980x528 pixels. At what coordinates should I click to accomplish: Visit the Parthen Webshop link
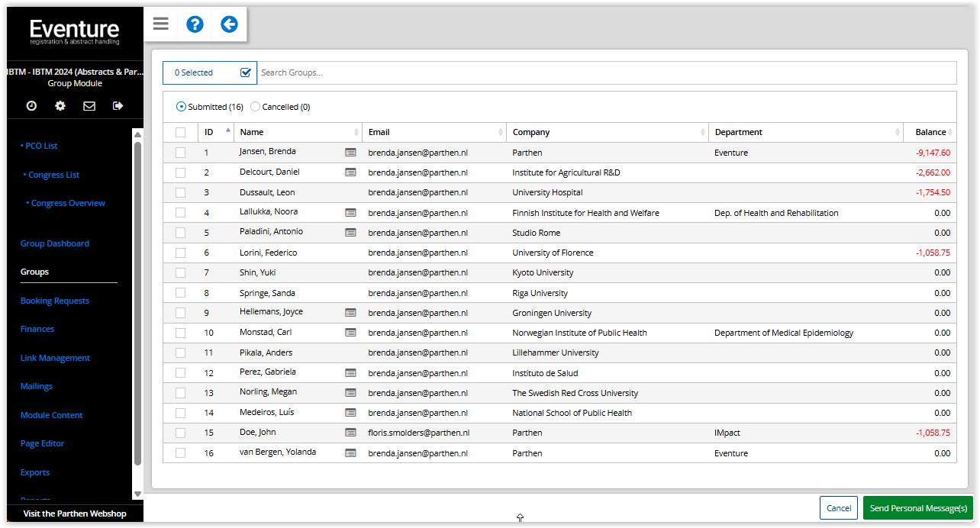pos(75,514)
